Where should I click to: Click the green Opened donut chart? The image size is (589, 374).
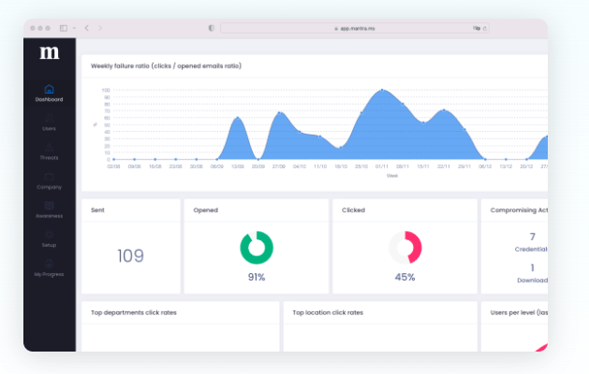point(257,248)
